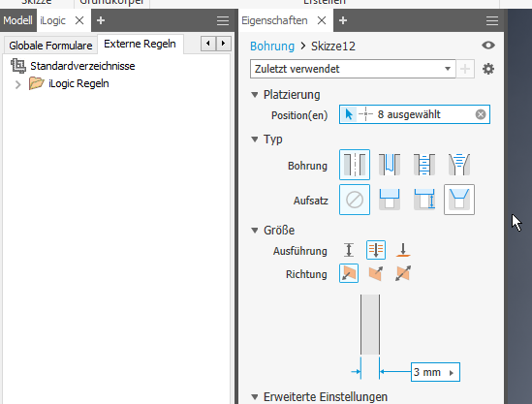Collapse the Größe section
532x404 pixels.
pyautogui.click(x=255, y=231)
